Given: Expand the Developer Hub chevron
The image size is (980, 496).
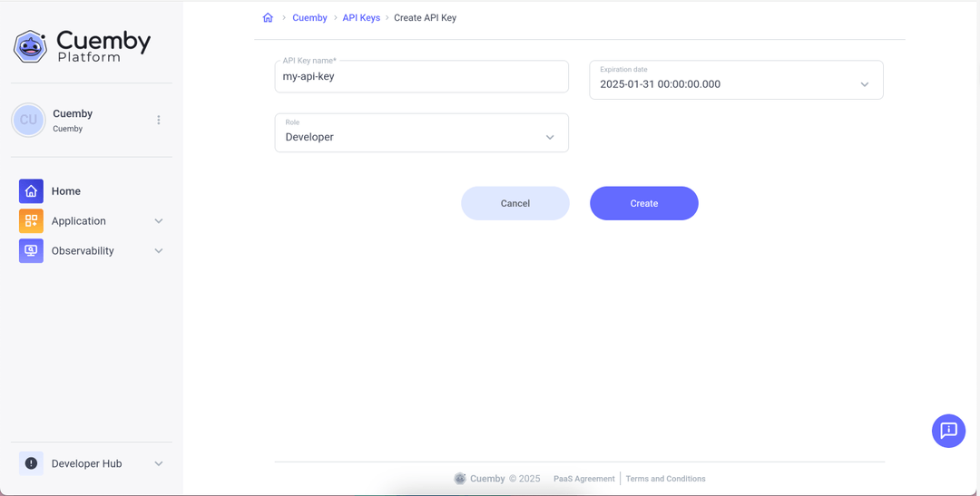Looking at the screenshot, I should tap(159, 463).
